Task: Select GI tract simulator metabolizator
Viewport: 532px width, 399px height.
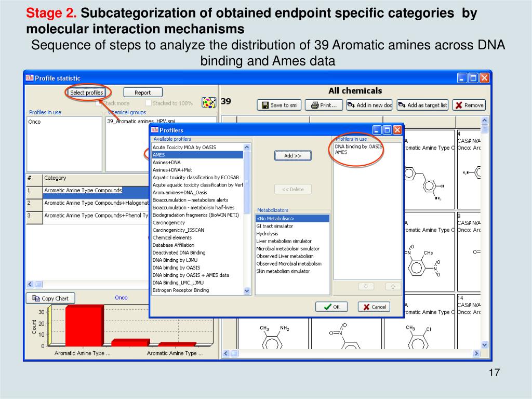Action: 292,226
